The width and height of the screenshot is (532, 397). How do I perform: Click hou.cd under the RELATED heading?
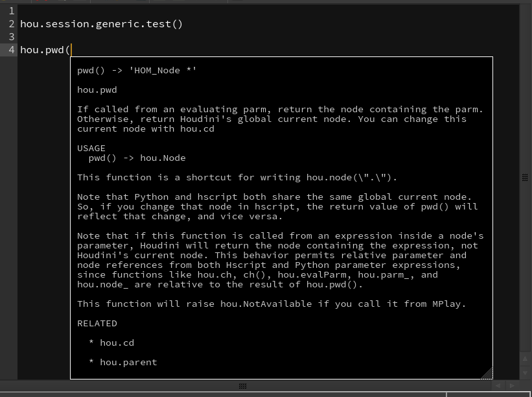click(x=117, y=343)
